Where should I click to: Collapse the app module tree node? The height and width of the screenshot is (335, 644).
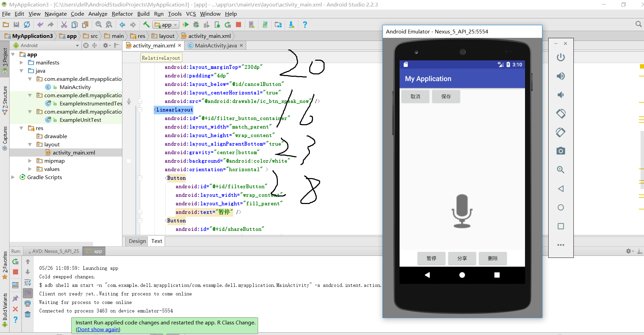13,54
